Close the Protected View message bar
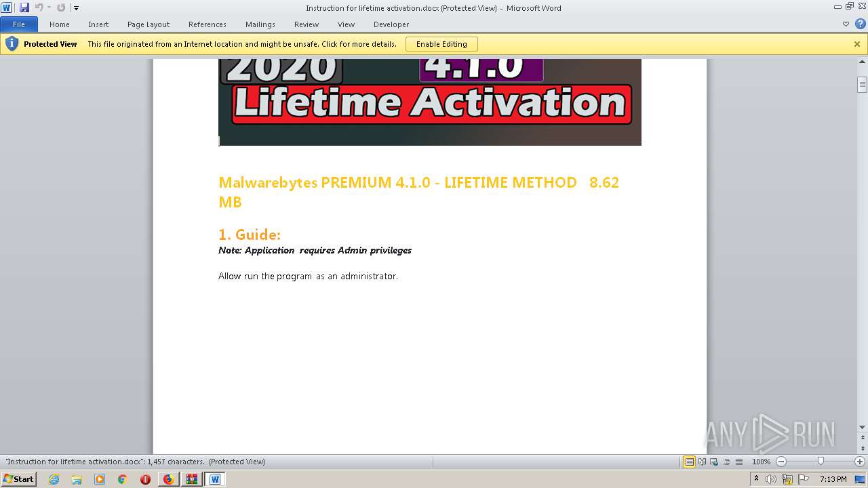 click(857, 44)
